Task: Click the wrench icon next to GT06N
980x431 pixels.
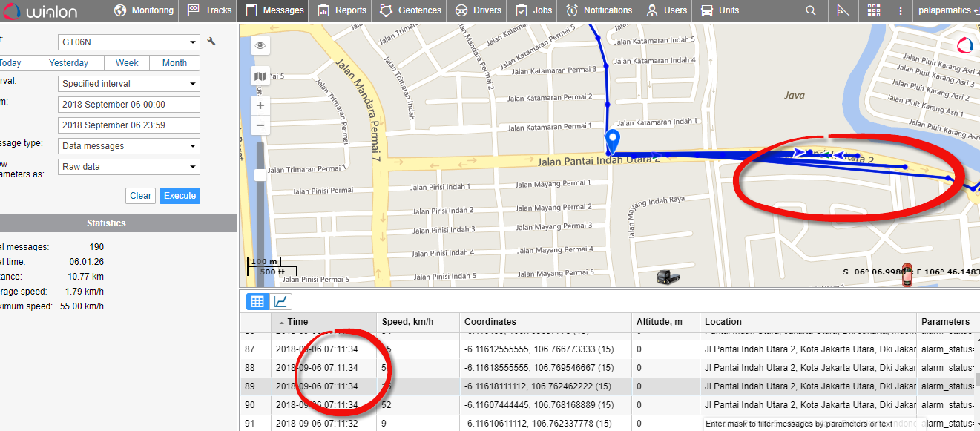Action: click(x=211, y=42)
